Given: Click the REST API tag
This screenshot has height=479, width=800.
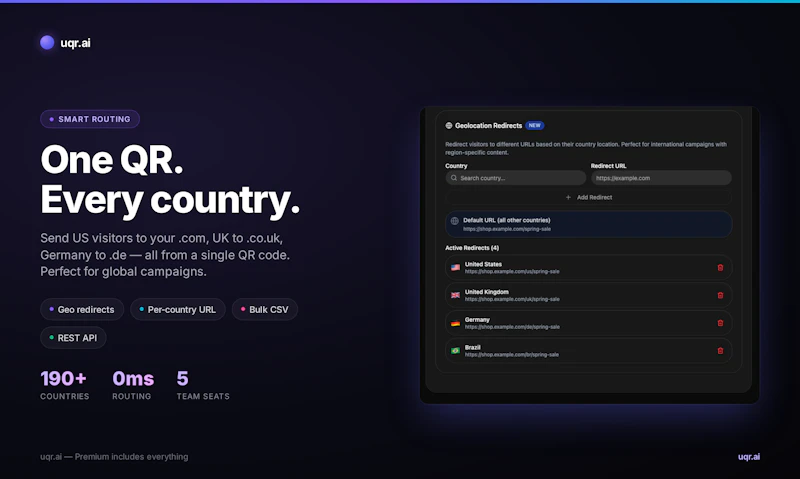Looking at the screenshot, I should [73, 338].
